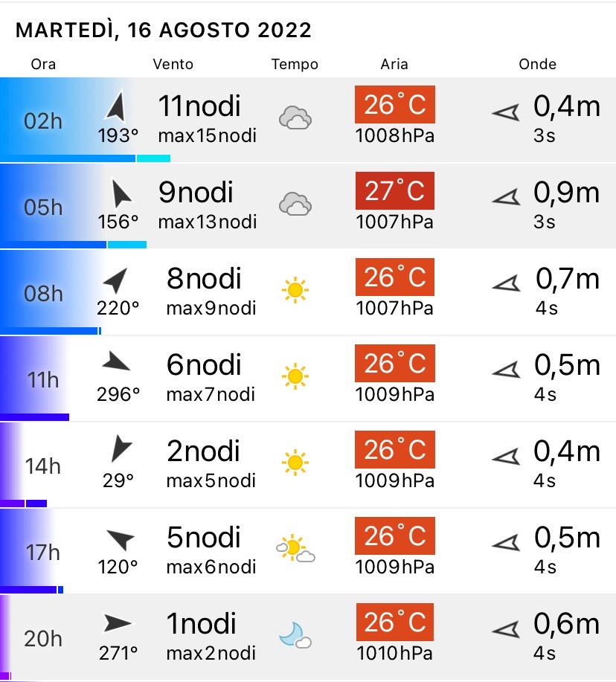Select the Vento column header

[x=173, y=64]
